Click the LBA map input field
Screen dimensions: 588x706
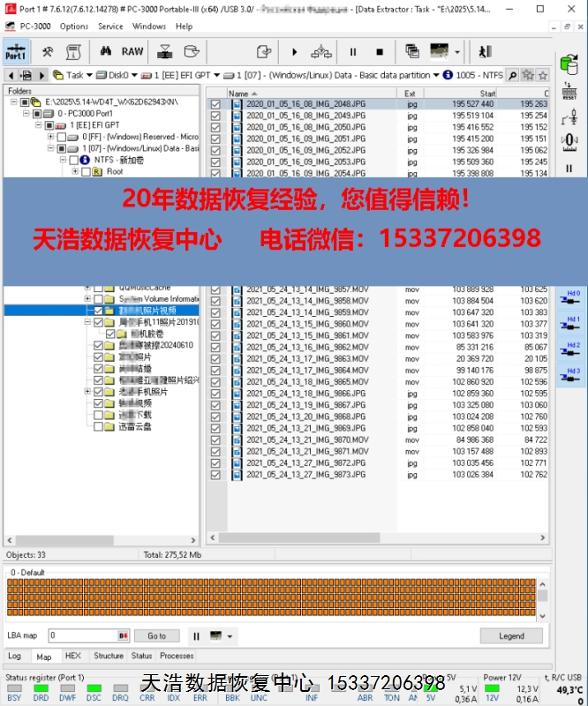[x=82, y=636]
